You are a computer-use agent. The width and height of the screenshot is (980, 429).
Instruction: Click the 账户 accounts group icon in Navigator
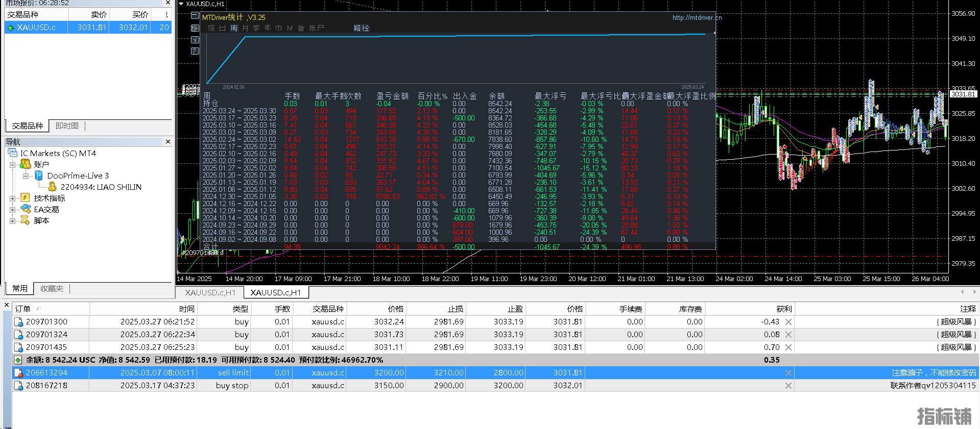pos(26,164)
